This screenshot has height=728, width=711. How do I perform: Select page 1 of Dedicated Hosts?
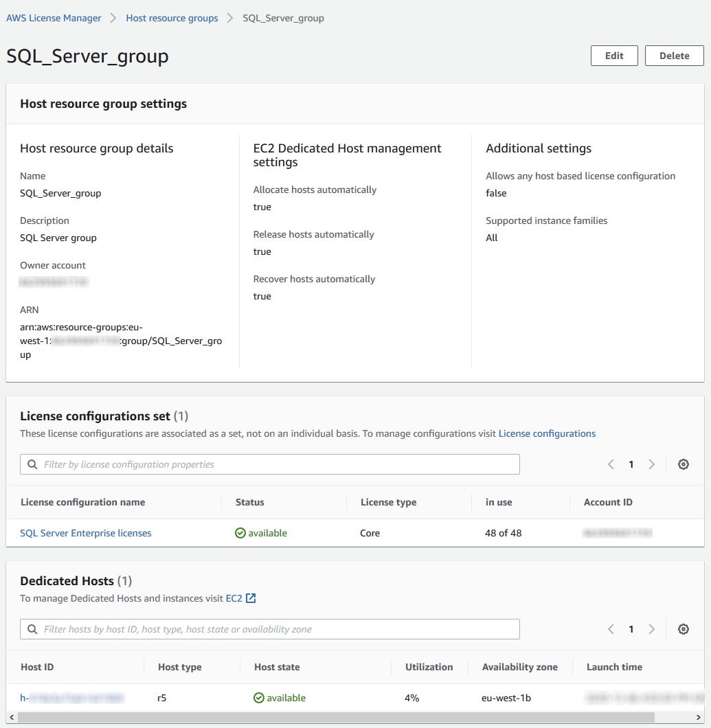[631, 629]
